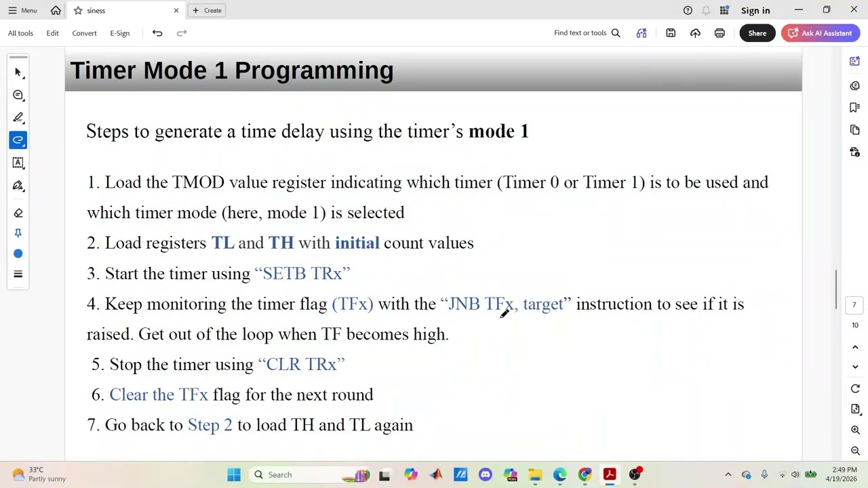Viewport: 868px width, 488px height.
Task: Rotate the page view clockwise
Action: click(855, 389)
